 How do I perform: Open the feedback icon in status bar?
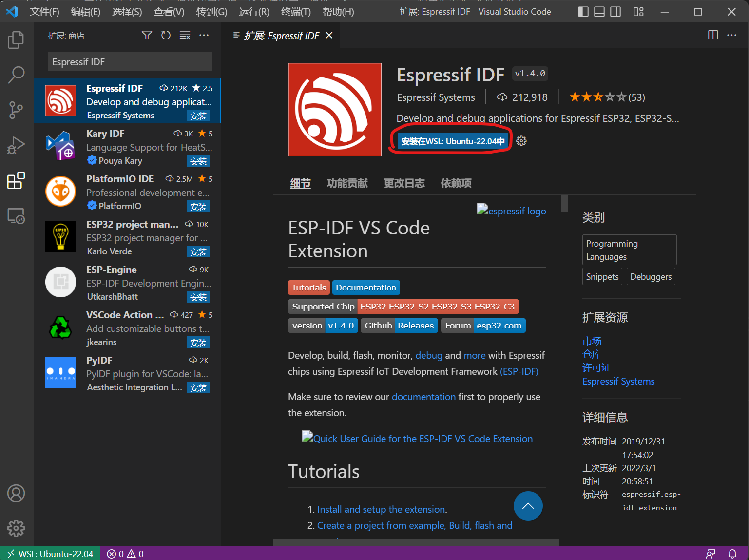[x=711, y=554]
